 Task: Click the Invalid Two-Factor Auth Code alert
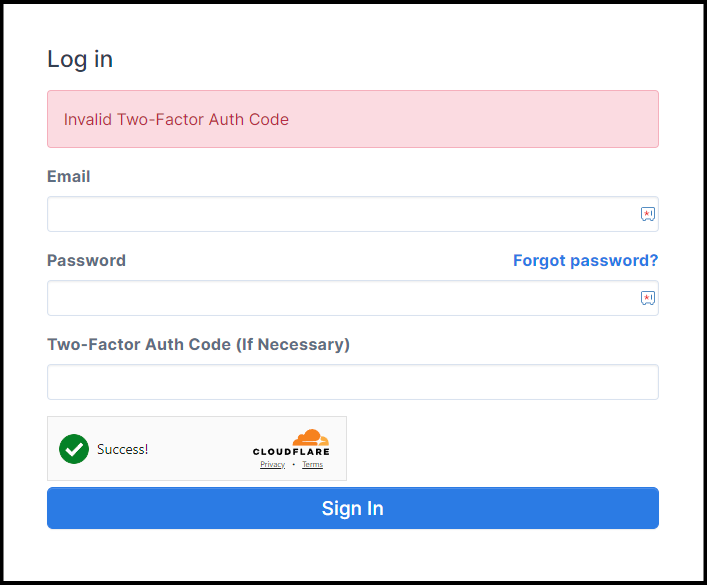tap(352, 119)
